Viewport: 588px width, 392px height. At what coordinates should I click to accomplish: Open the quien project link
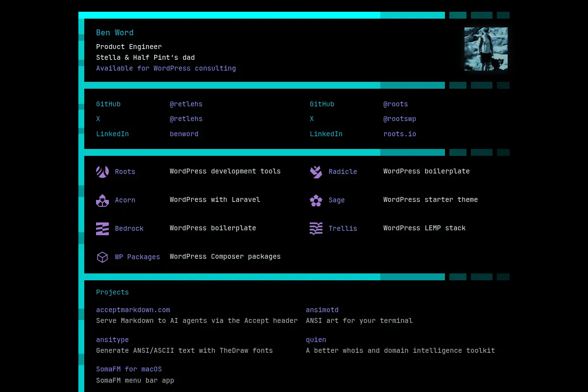316,340
